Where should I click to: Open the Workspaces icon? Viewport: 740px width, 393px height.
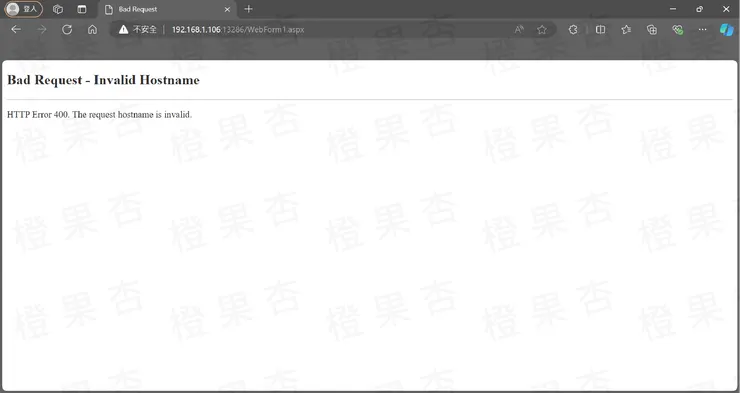58,9
